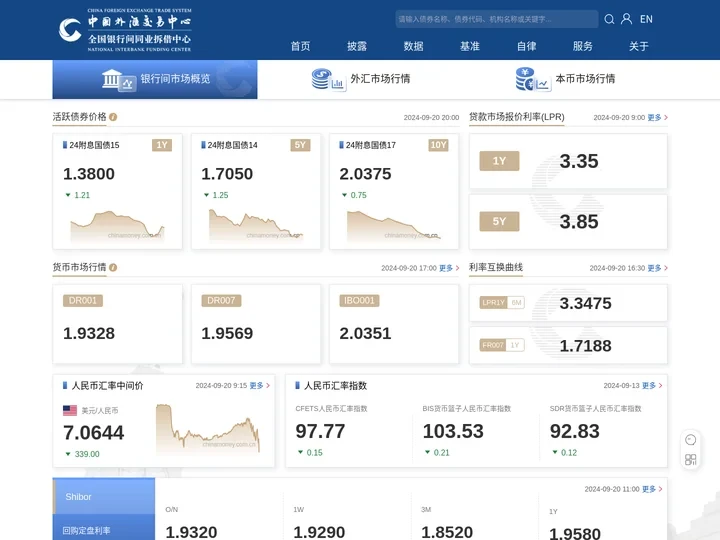Click the IBO001 rate tag

click(359, 301)
